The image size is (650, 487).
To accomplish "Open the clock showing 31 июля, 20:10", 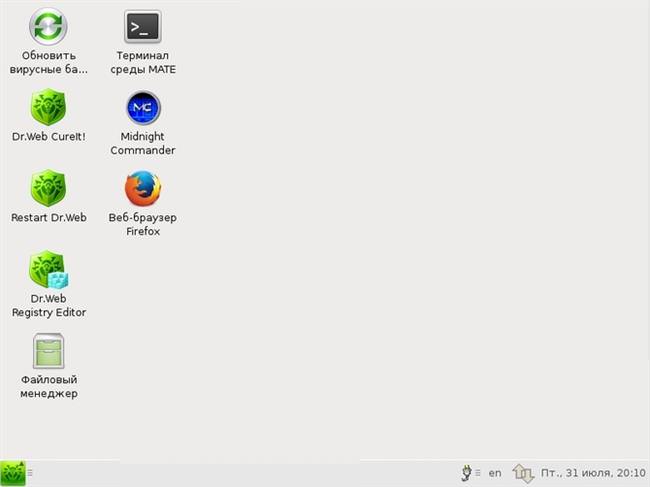I will (x=593, y=473).
